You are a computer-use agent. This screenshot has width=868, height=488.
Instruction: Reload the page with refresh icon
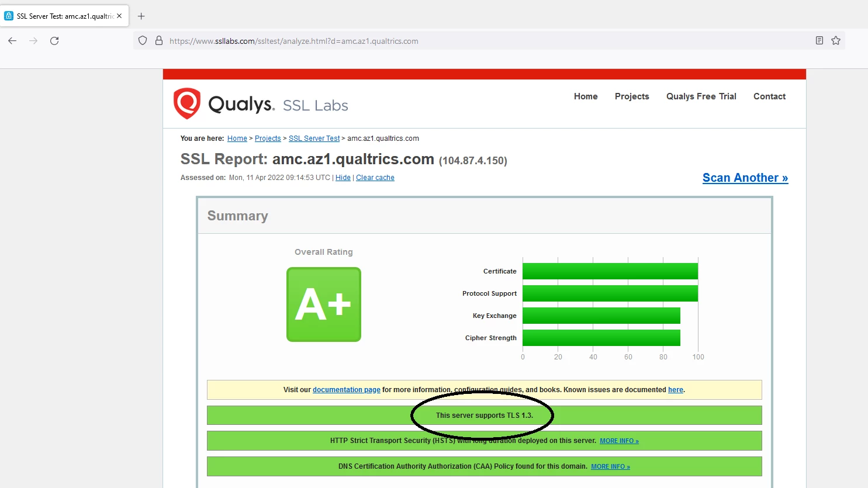54,41
